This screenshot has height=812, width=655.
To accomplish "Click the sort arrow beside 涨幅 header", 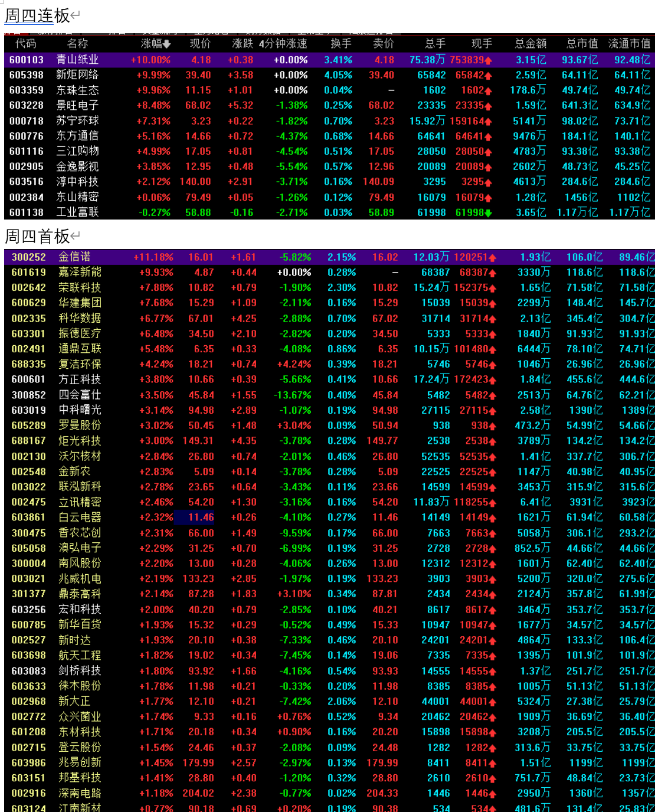I will pyautogui.click(x=167, y=44).
